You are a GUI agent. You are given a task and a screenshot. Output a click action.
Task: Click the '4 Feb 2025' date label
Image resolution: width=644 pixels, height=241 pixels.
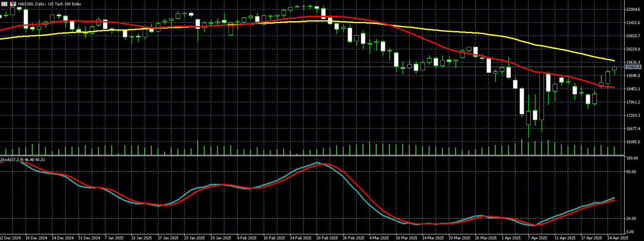coord(247,239)
